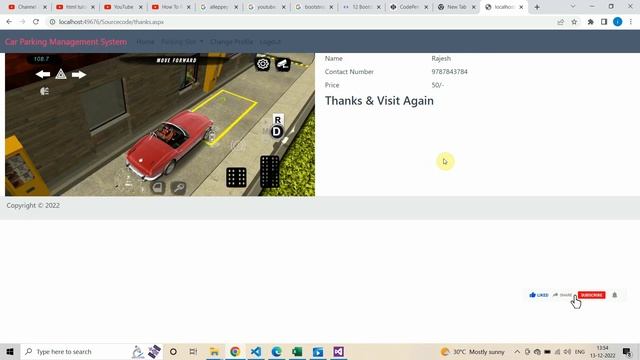Open the Chrome extensions puzzle icon
The height and width of the screenshot is (360, 640).
590,22
